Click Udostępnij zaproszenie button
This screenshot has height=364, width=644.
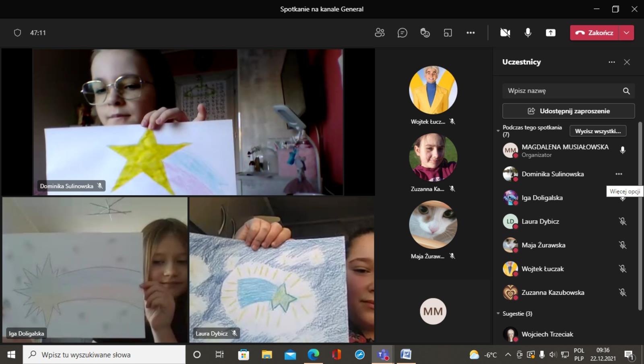click(568, 111)
